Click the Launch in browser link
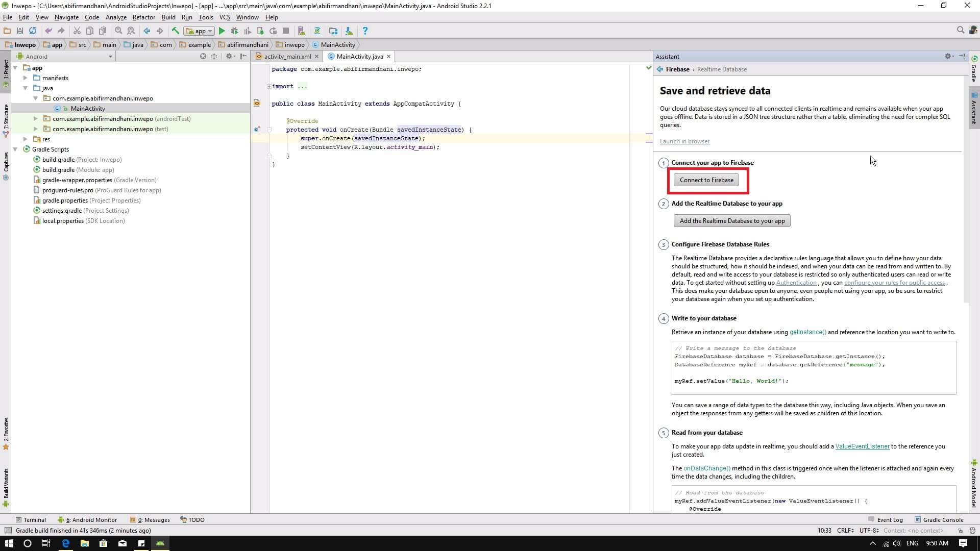 click(x=684, y=141)
